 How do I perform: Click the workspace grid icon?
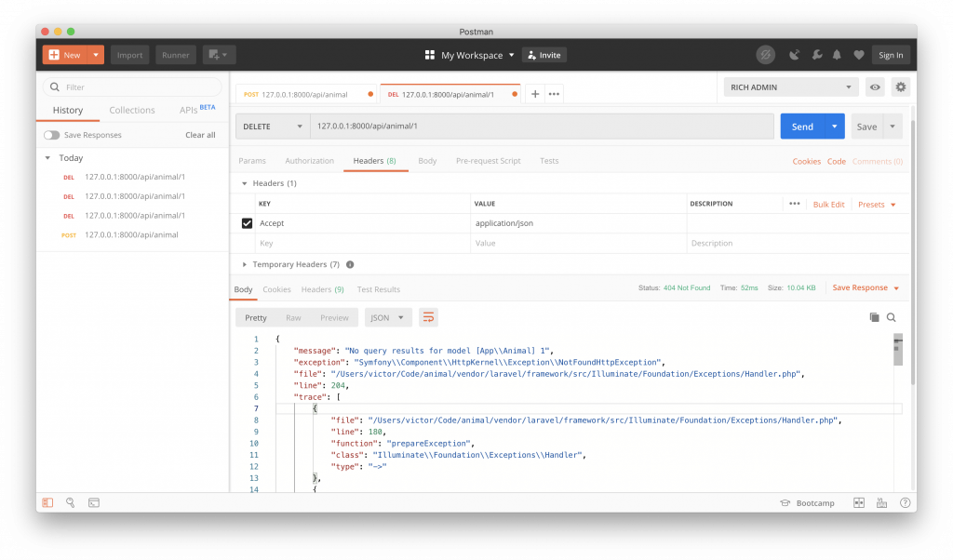pyautogui.click(x=430, y=55)
